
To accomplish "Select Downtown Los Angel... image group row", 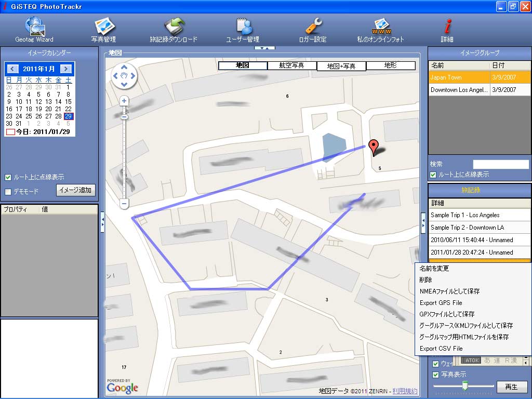I will pos(480,90).
